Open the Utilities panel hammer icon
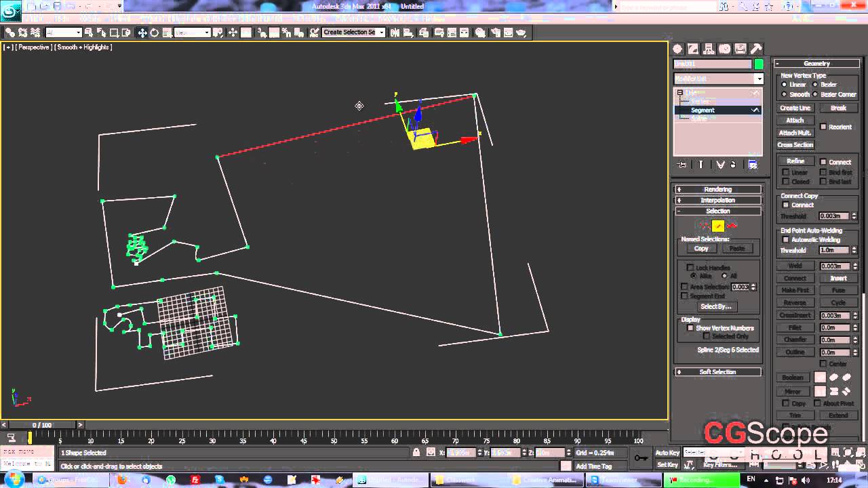This screenshot has width=868, height=488. tap(756, 49)
